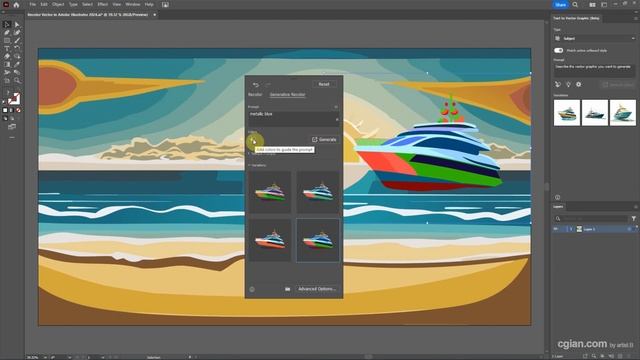Screen dimensions: 640x360
Task: Close the open document tab
Action: point(155,15)
